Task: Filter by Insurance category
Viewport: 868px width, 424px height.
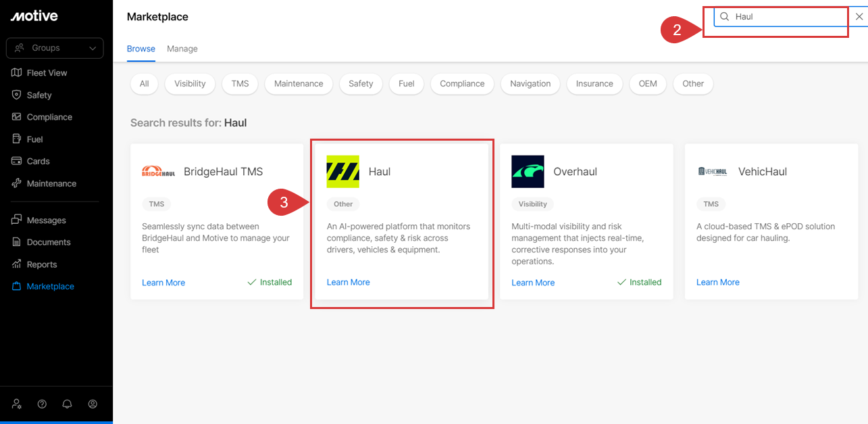Action: (594, 84)
